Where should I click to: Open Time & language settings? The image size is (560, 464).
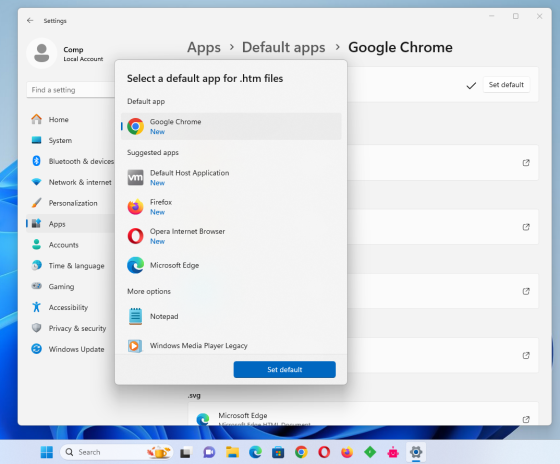tap(70, 266)
